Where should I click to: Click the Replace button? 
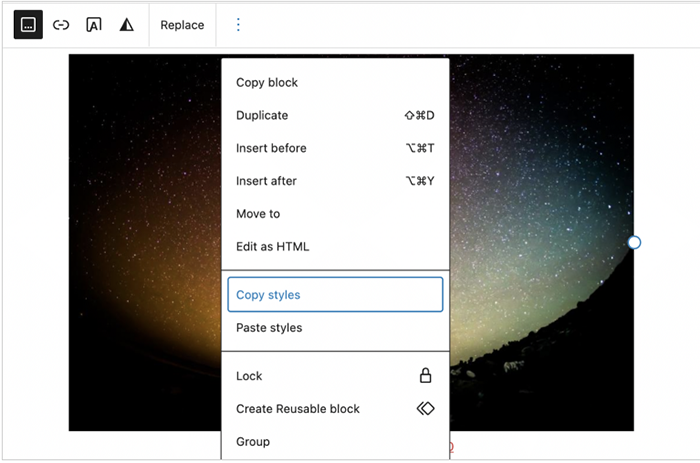pyautogui.click(x=182, y=25)
